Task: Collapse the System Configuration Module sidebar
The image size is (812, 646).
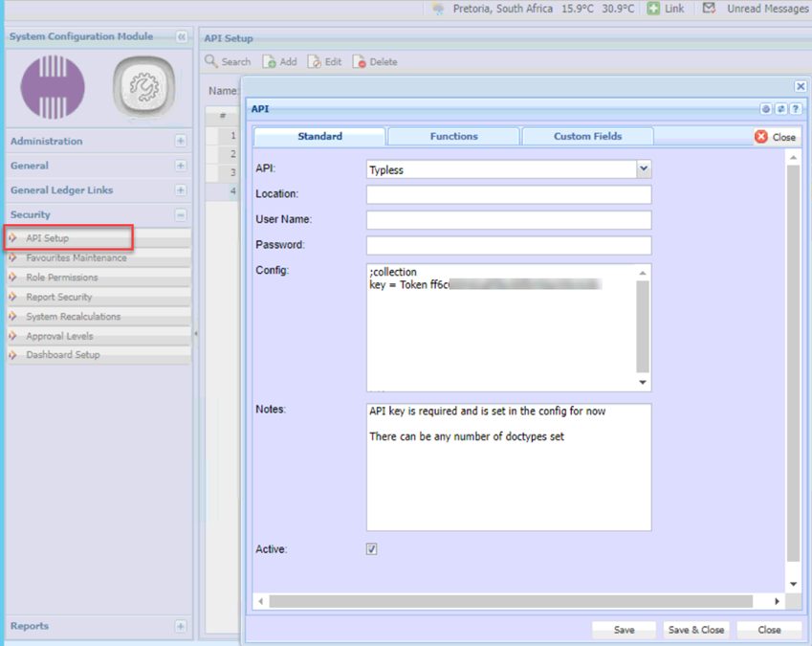Action: [181, 37]
